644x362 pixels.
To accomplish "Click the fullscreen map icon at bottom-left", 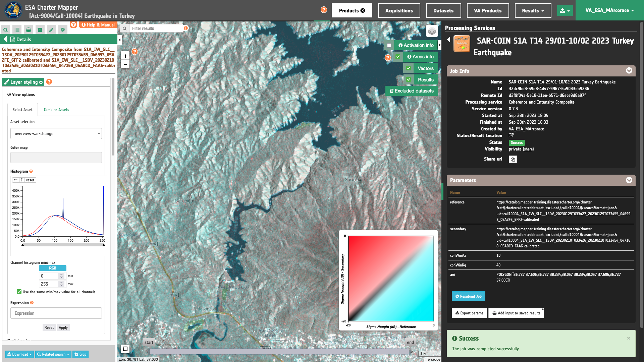I will pyautogui.click(x=125, y=349).
